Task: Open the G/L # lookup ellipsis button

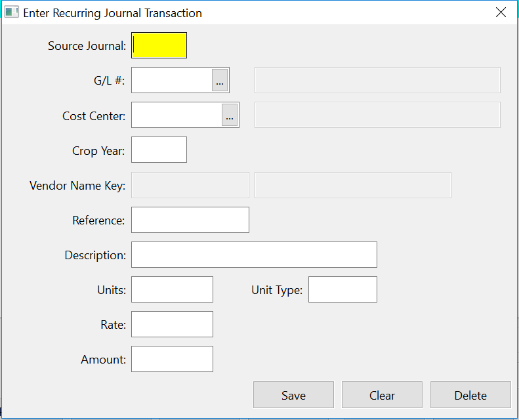Action: [x=220, y=81]
